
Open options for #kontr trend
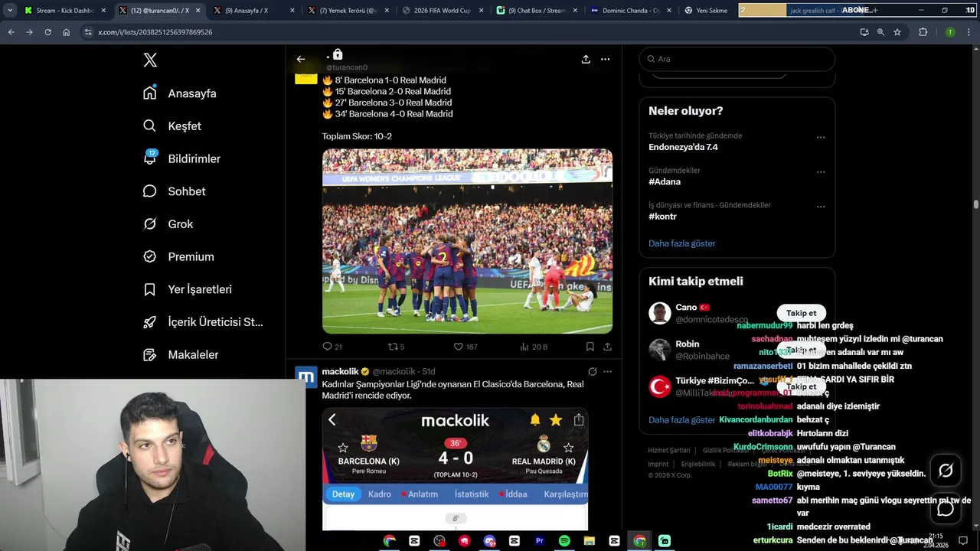[821, 207]
